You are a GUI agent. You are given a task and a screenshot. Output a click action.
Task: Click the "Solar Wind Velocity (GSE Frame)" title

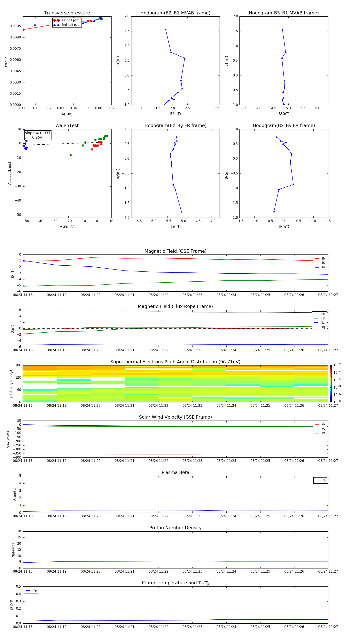tap(175, 417)
